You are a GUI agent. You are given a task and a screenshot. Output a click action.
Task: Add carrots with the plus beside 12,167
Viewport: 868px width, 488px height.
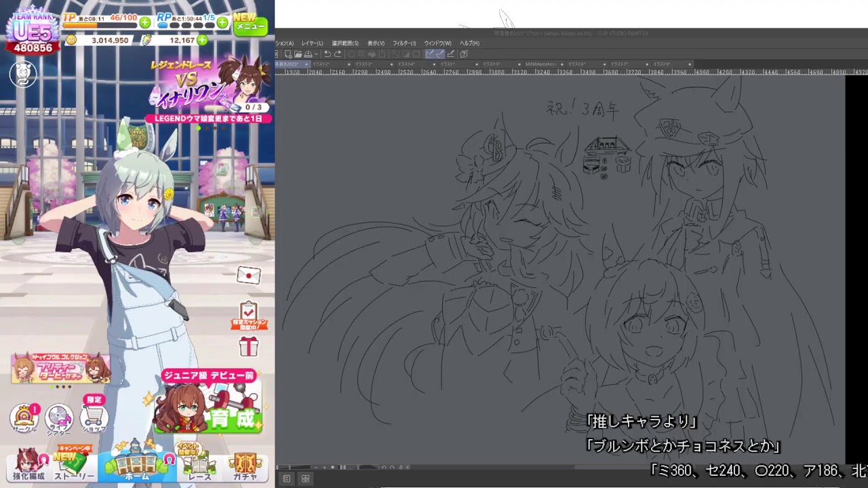201,41
